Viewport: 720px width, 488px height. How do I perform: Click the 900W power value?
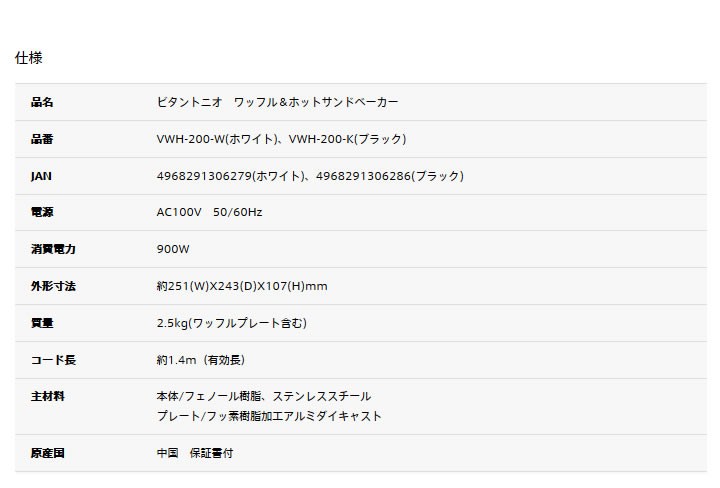173,249
